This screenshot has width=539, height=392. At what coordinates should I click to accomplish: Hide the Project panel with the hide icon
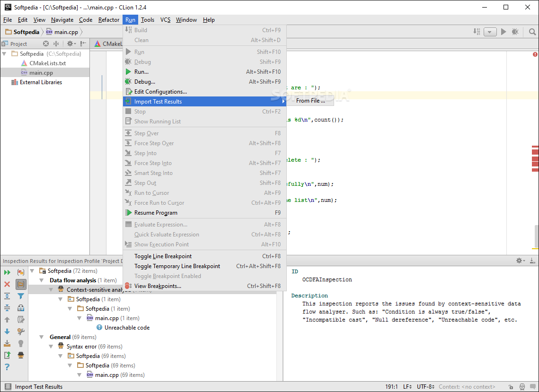click(x=83, y=44)
